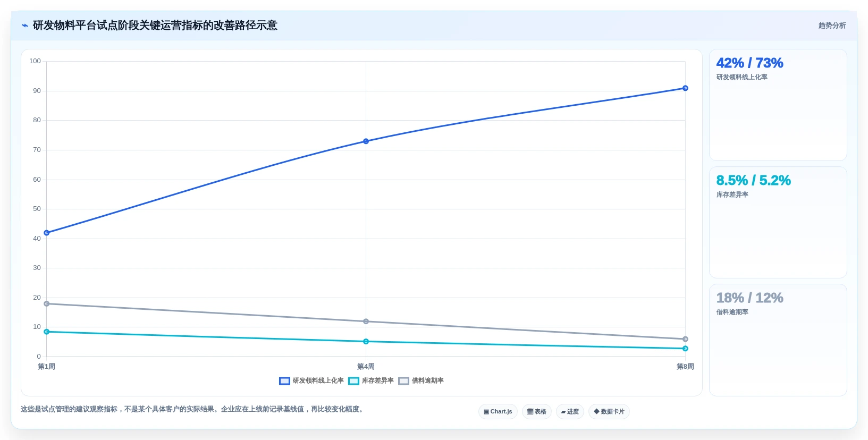Click the cyan line point at 第1周
868x440 pixels.
[47, 332]
